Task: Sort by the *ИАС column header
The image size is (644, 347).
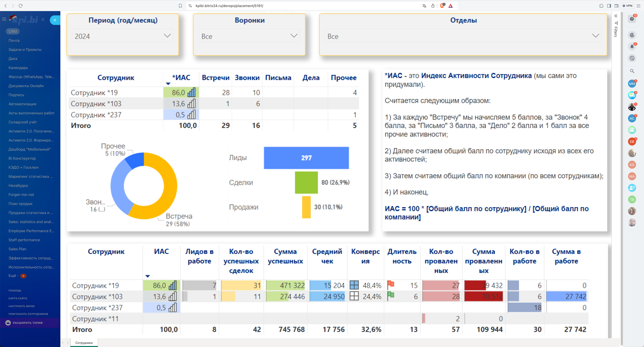Action: (181, 78)
